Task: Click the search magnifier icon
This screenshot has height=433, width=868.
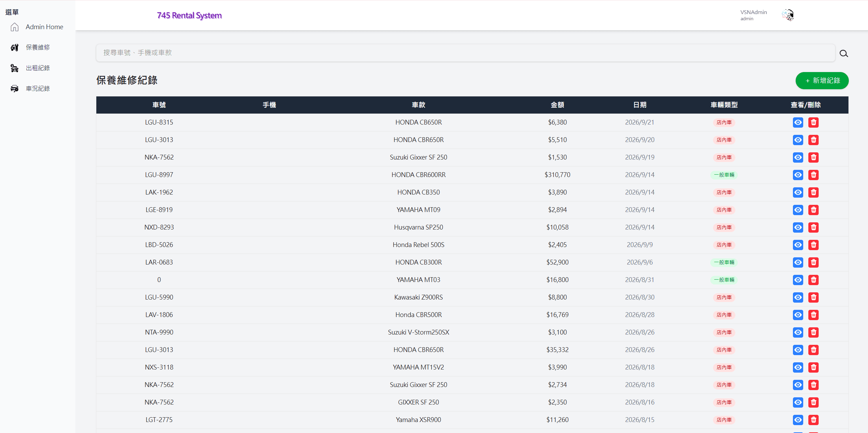Action: pos(844,54)
